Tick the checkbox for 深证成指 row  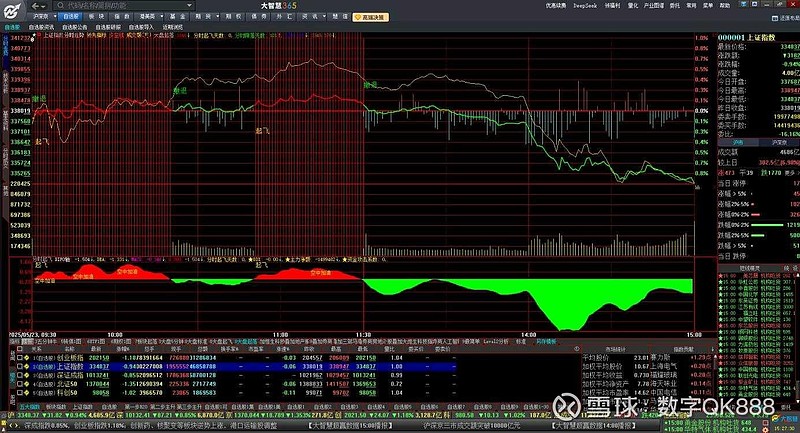pos(19,375)
